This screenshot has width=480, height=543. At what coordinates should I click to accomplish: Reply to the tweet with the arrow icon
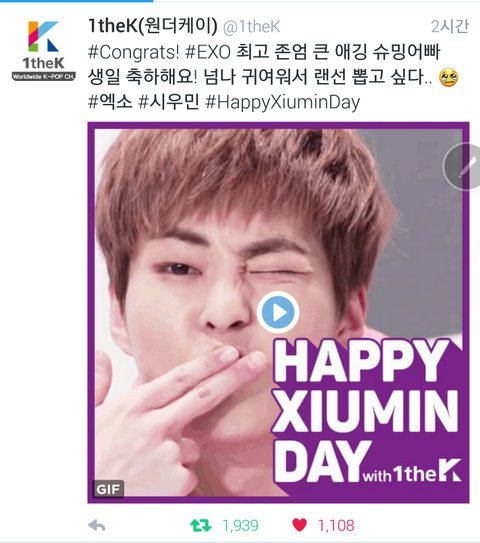pyautogui.click(x=97, y=526)
